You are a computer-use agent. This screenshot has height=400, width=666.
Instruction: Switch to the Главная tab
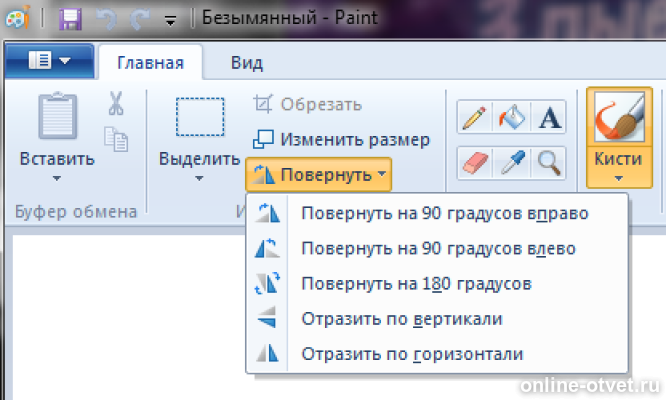tap(150, 63)
